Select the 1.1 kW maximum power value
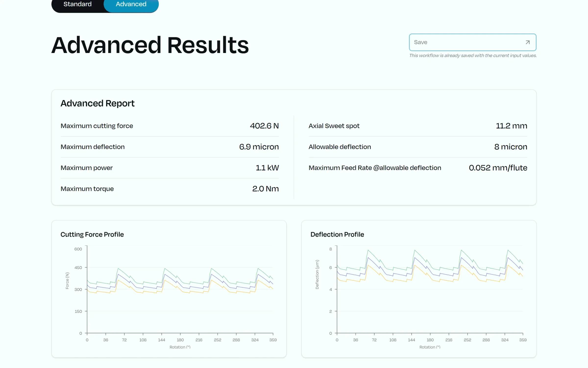Screen dimensions: 588x368 tap(267, 168)
